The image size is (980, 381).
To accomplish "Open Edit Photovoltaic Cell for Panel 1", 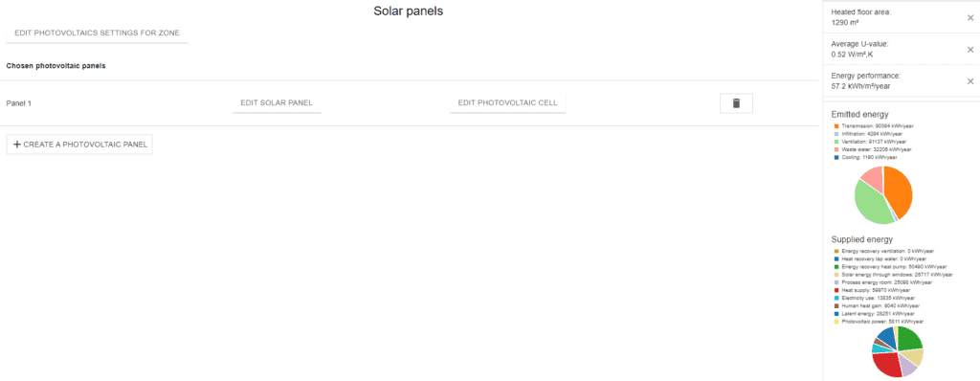I will (x=507, y=103).
